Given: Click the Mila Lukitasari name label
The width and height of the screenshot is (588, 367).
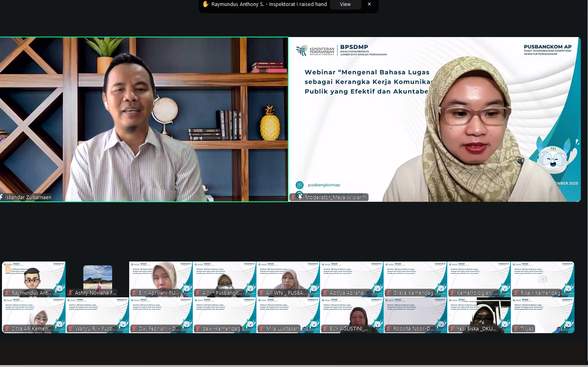Looking at the screenshot, I should [x=282, y=329].
